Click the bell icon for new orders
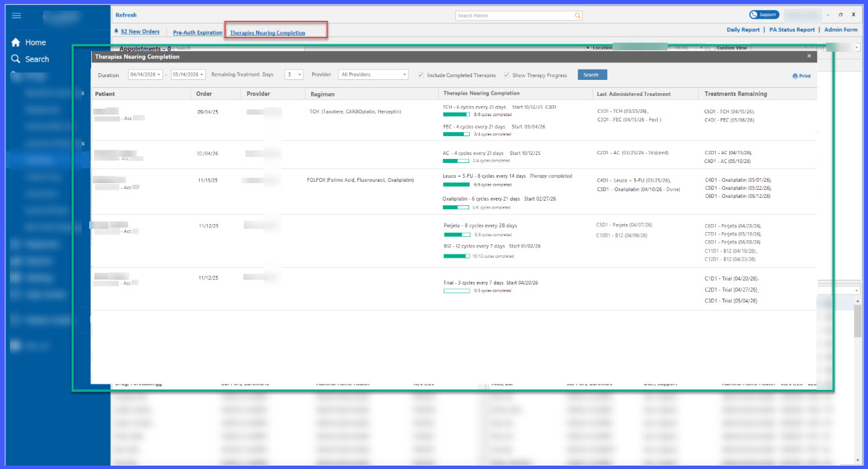Viewport: 868px width, 469px height. click(117, 32)
